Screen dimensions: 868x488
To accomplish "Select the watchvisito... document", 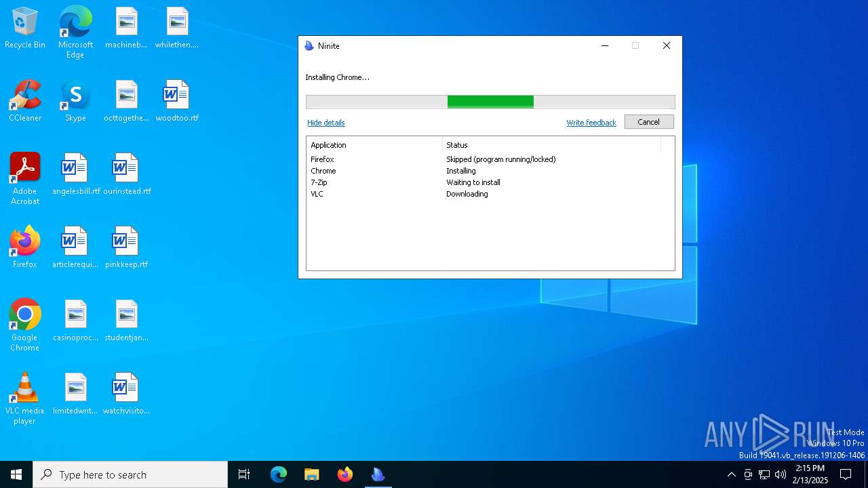I will tap(126, 394).
